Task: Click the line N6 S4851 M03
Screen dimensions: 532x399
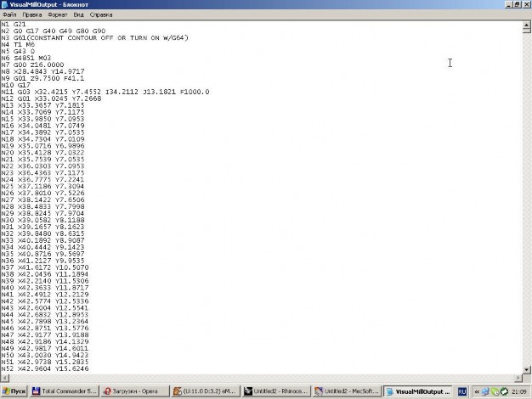Action: coord(26,58)
